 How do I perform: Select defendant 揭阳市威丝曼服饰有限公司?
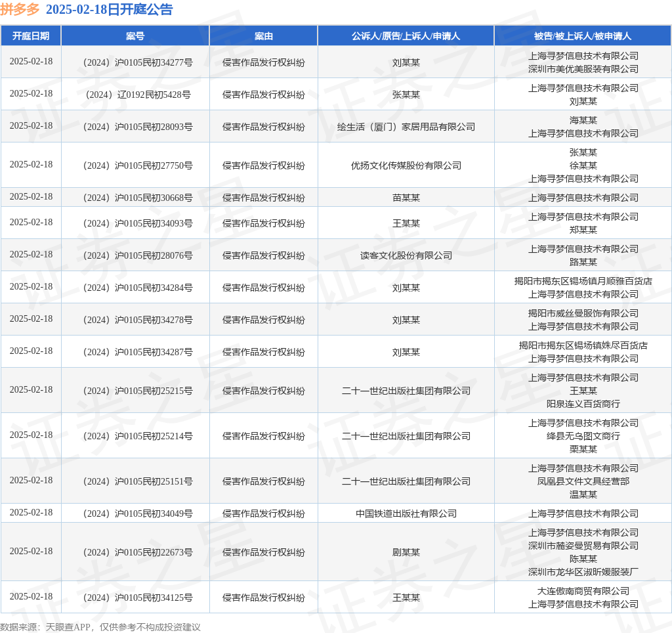click(x=583, y=313)
